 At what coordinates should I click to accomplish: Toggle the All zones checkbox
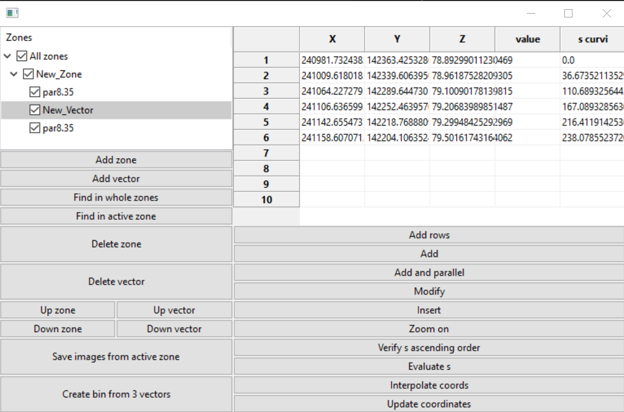pyautogui.click(x=23, y=56)
